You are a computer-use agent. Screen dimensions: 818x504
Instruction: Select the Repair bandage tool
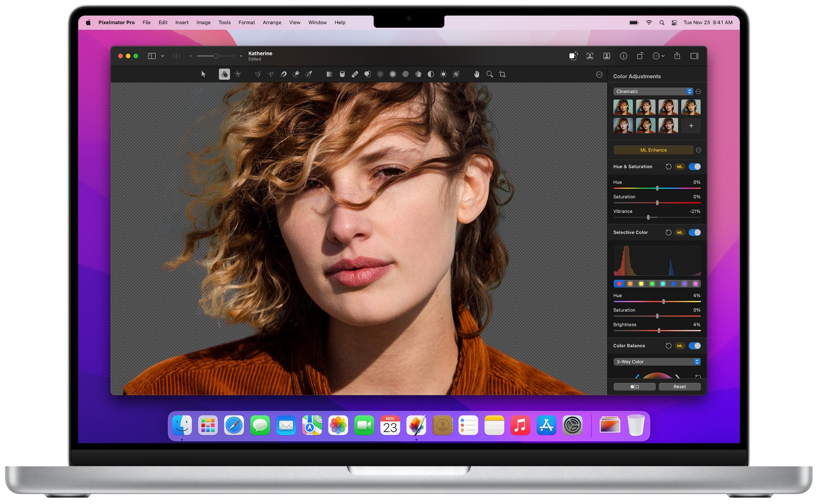355,74
